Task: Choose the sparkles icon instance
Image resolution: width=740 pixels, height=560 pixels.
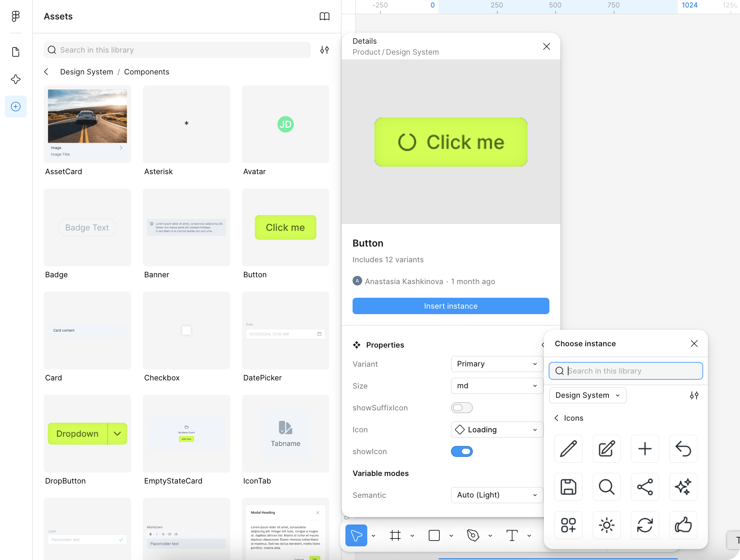Action: (683, 487)
